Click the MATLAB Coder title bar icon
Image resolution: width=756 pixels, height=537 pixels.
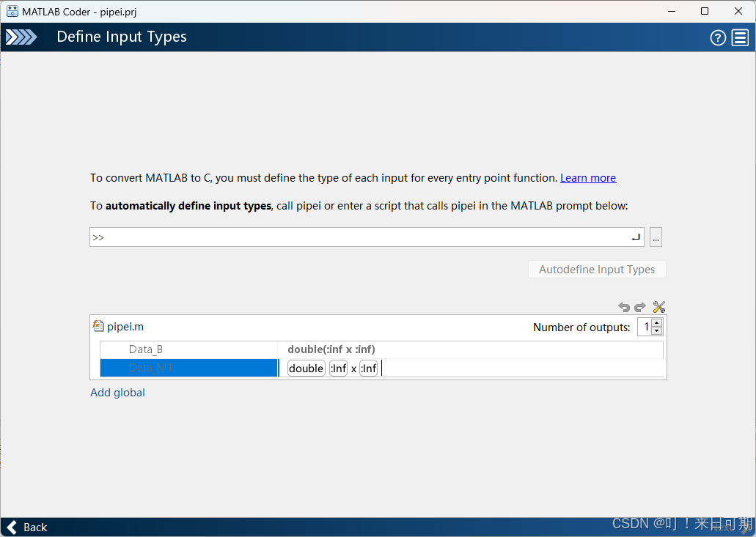pos(12,11)
